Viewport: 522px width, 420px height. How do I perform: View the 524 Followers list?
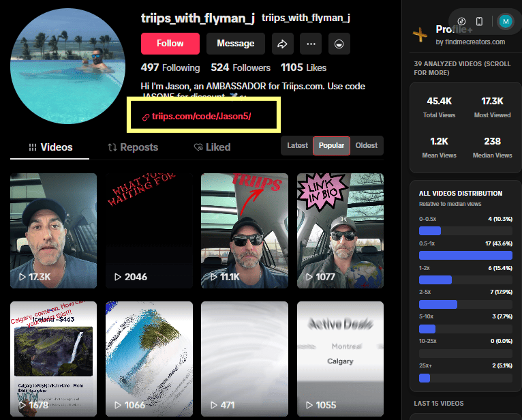click(x=241, y=68)
